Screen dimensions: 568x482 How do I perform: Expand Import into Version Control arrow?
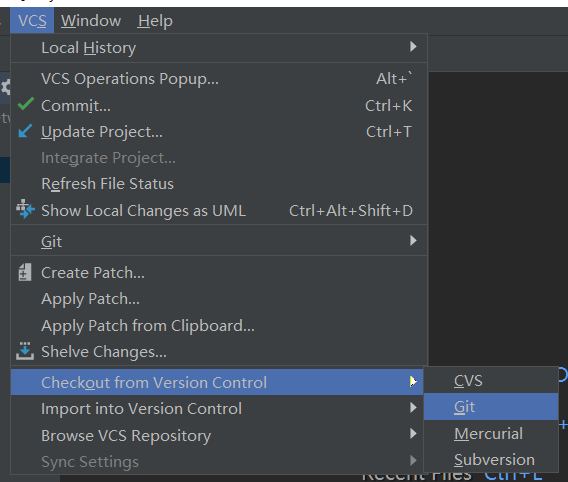(x=413, y=408)
